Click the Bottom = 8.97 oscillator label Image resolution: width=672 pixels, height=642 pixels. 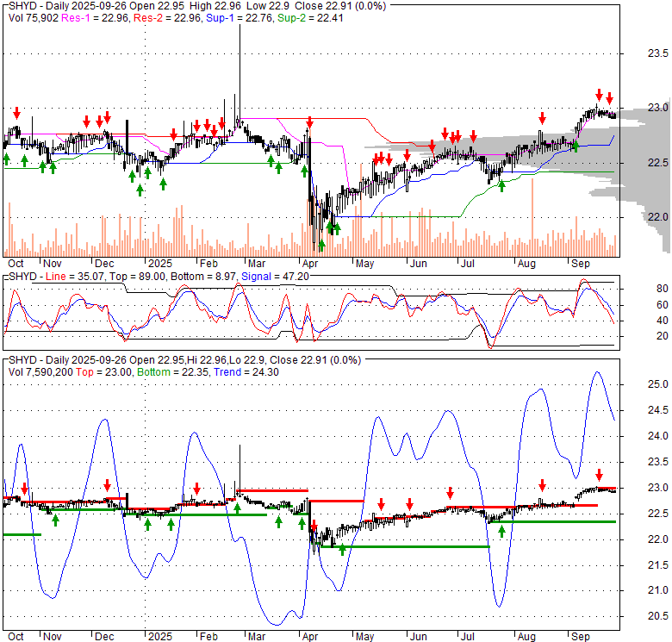pos(203,277)
